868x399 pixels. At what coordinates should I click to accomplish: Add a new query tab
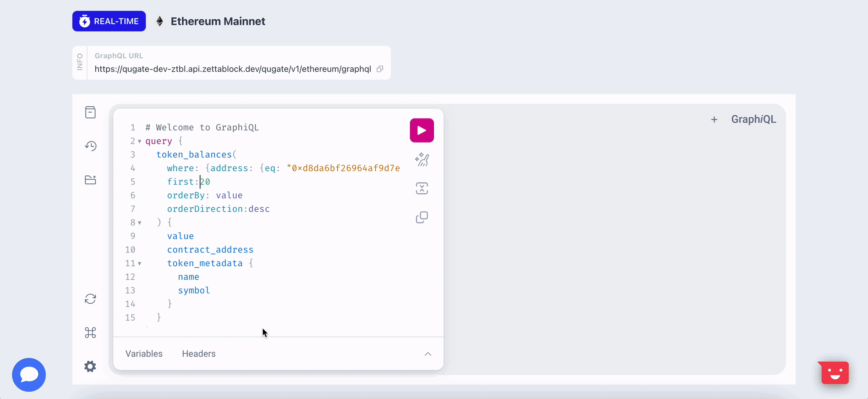click(x=714, y=119)
